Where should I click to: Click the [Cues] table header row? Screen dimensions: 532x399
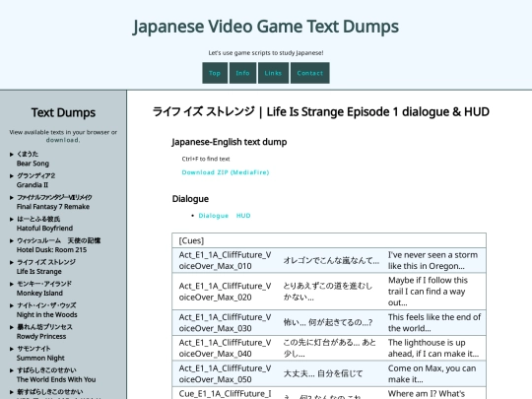329,241
